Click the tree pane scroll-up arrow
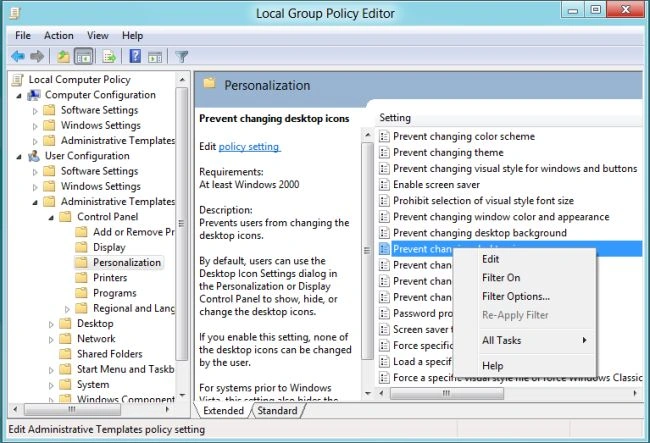Screen dimensions: 650x443 [182, 79]
